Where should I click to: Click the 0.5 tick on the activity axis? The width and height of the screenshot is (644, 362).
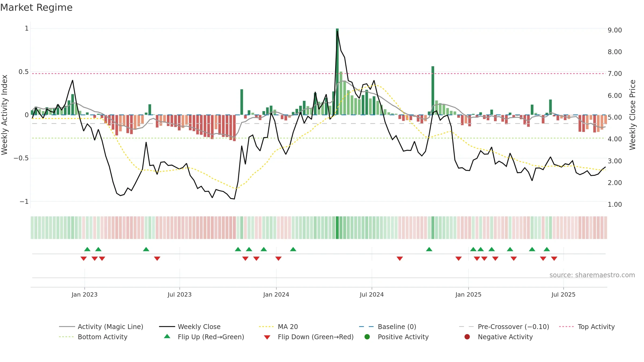pyautogui.click(x=23, y=72)
